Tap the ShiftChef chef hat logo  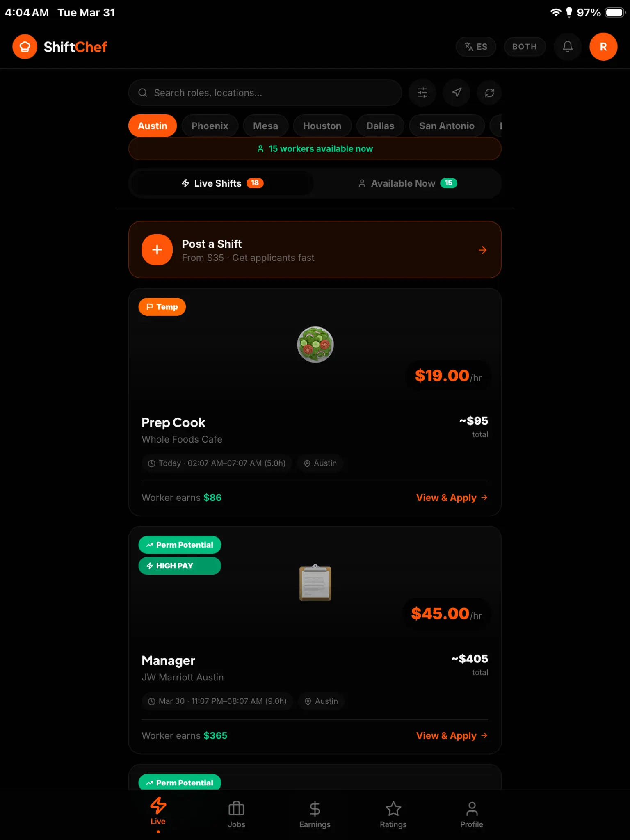click(25, 47)
